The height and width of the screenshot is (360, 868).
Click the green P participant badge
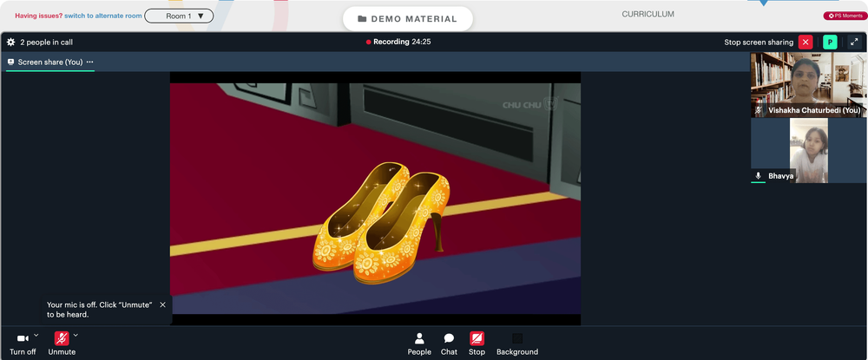(830, 42)
